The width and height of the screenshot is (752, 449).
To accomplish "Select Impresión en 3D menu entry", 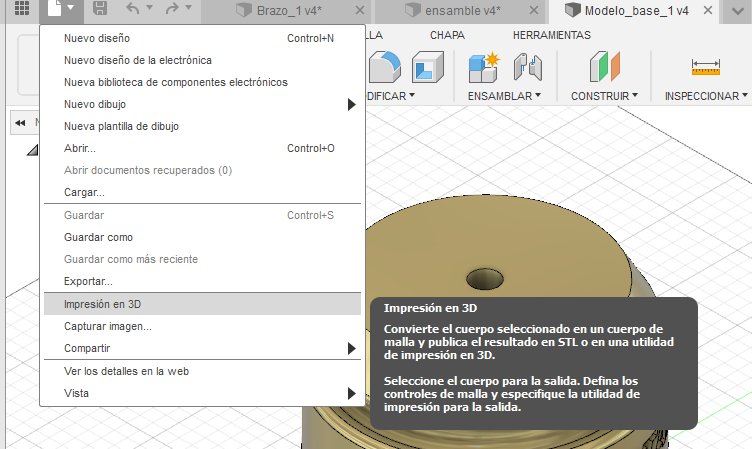I will (202, 304).
